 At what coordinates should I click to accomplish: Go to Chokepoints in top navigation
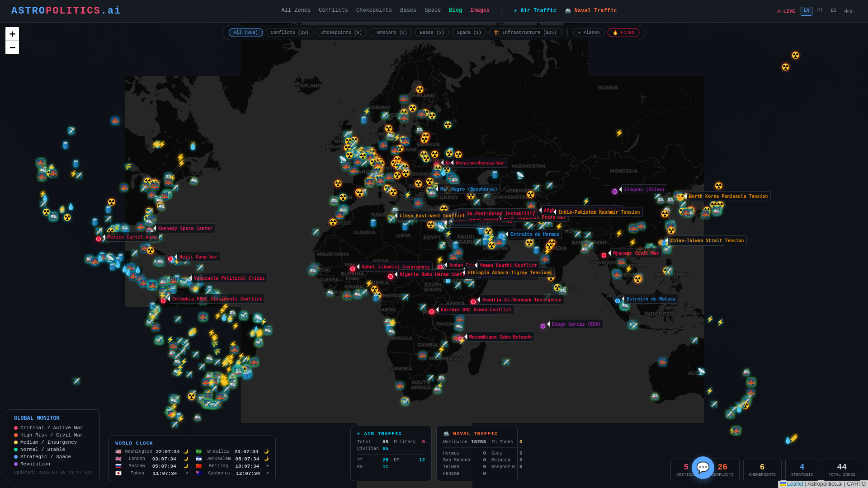click(374, 10)
